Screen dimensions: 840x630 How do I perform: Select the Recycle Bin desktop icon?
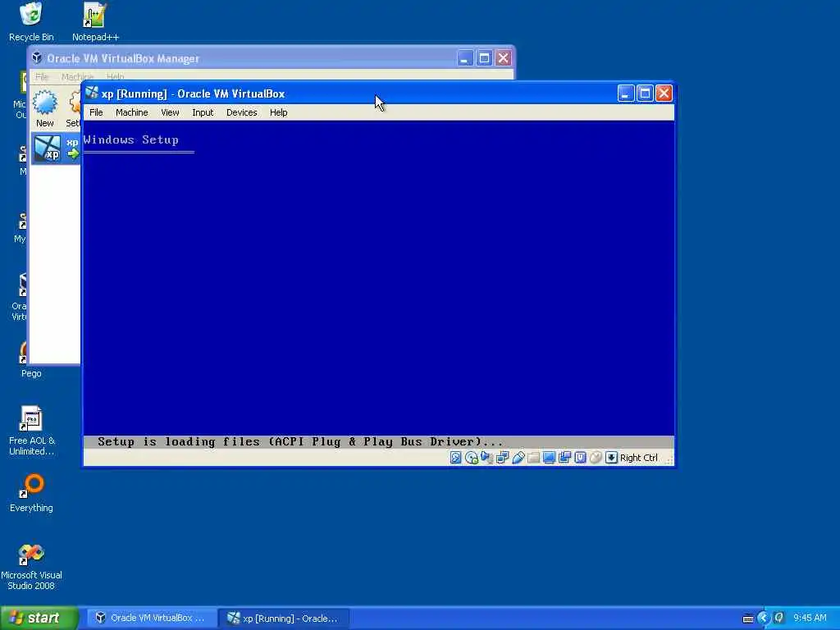[x=31, y=22]
